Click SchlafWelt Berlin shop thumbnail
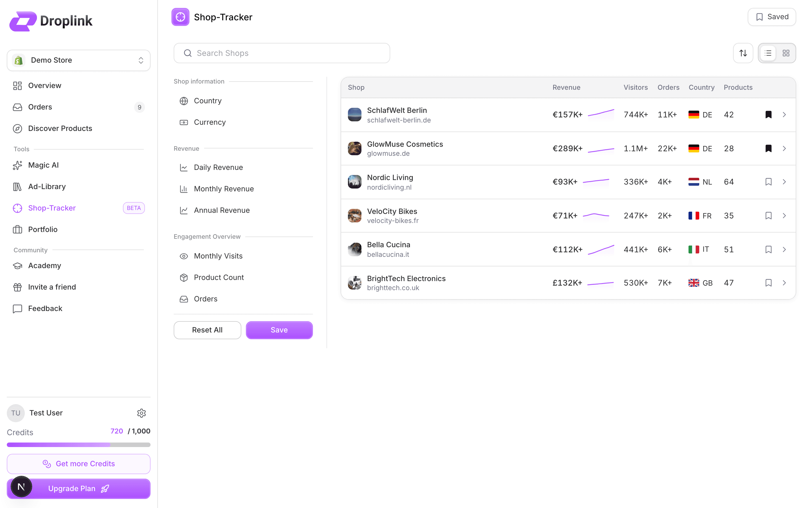 coord(354,115)
